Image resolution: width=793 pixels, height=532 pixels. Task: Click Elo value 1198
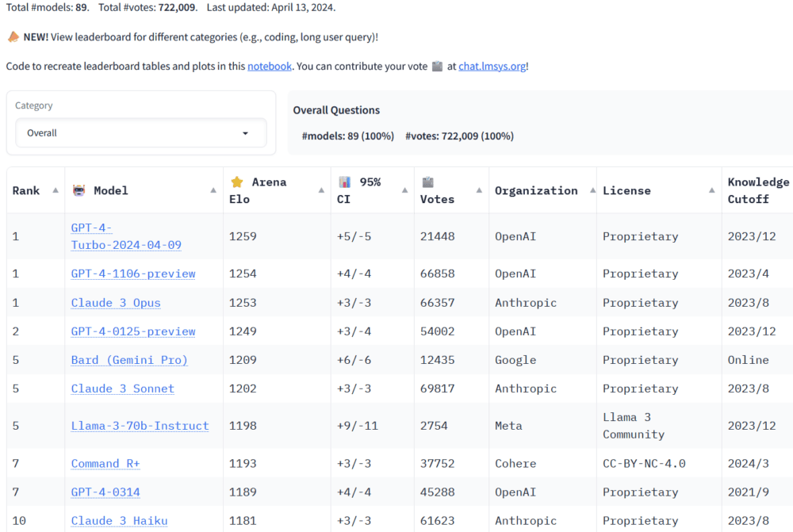[x=243, y=426]
